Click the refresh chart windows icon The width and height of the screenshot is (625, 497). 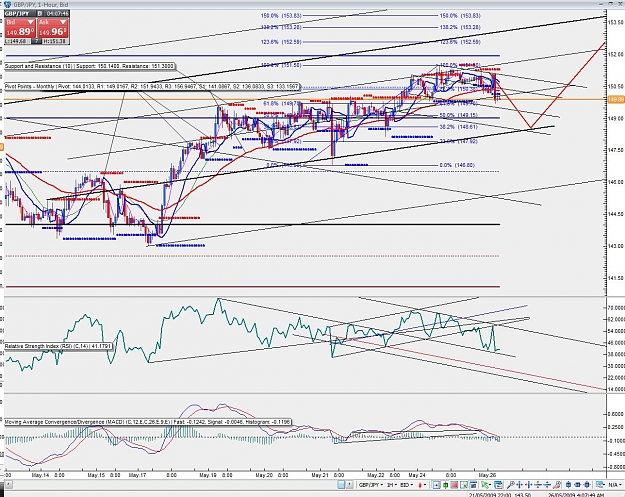[499, 485]
